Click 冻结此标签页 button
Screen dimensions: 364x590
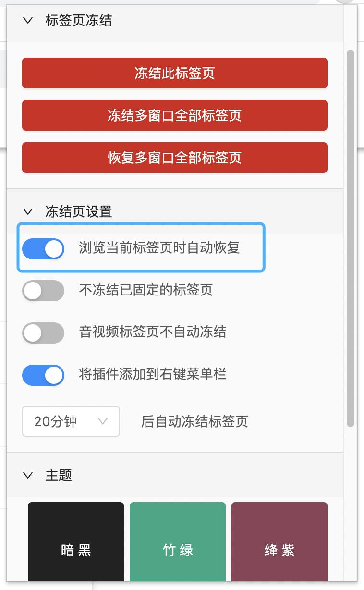point(175,73)
